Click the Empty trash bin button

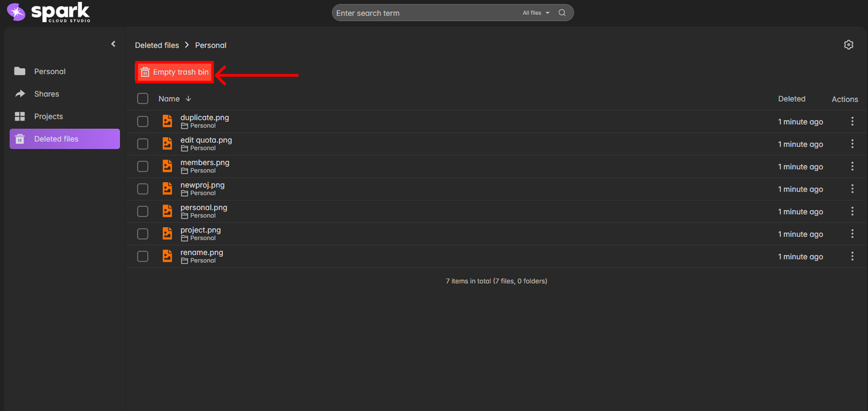174,72
